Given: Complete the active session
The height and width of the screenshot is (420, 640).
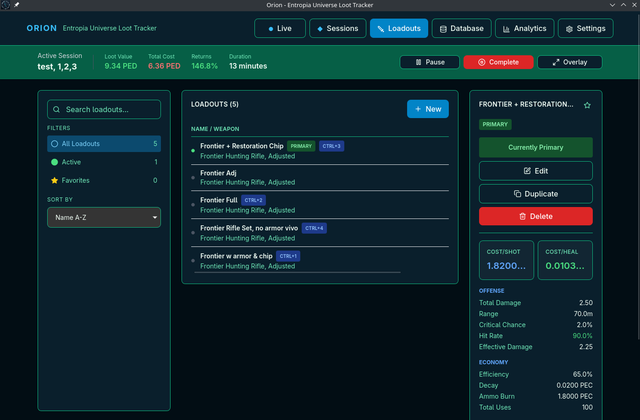Looking at the screenshot, I should click(498, 62).
